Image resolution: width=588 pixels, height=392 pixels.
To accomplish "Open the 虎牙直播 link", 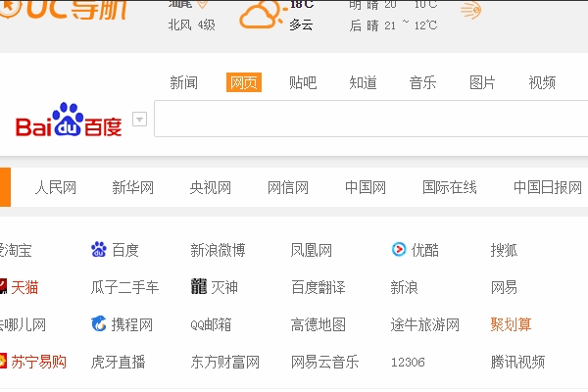I will pyautogui.click(x=119, y=362).
